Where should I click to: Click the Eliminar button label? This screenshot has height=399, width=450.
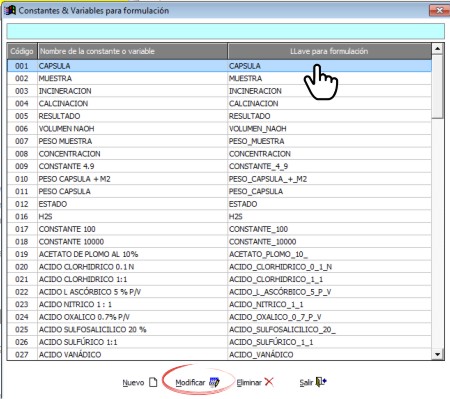(x=249, y=382)
